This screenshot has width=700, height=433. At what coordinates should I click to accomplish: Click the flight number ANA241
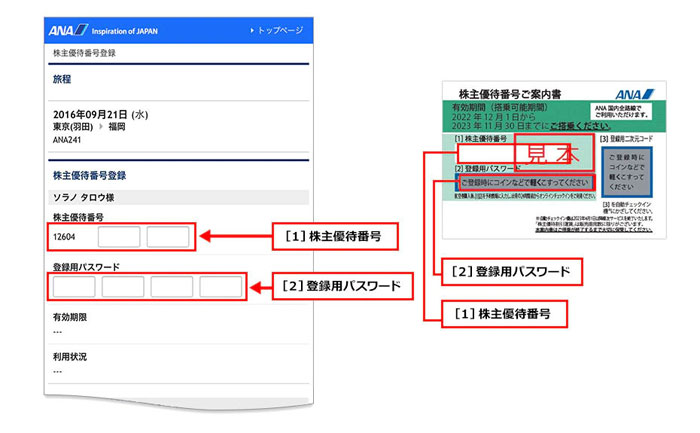point(67,141)
